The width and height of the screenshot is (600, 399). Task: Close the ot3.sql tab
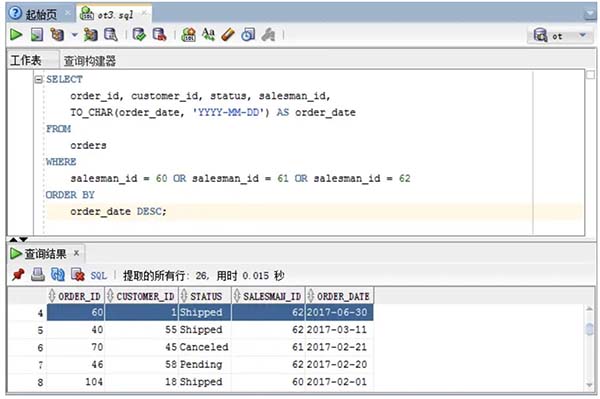(144, 13)
